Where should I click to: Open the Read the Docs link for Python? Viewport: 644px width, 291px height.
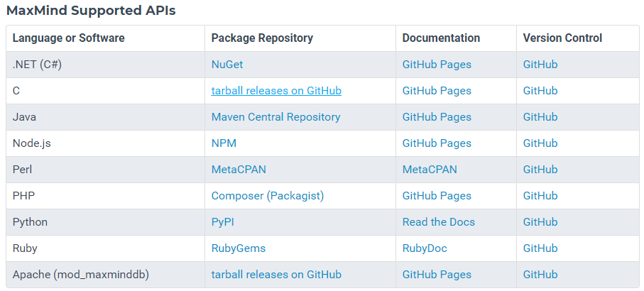click(x=439, y=222)
